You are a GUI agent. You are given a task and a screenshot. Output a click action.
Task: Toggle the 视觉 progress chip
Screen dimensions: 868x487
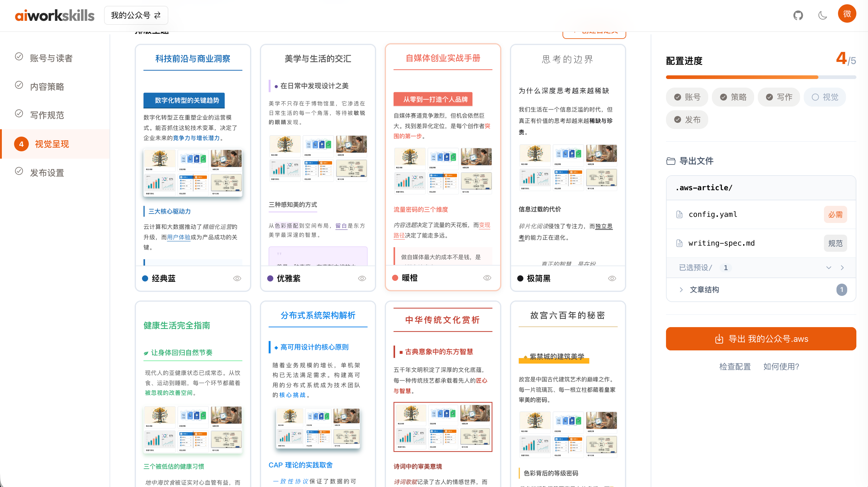coord(825,97)
